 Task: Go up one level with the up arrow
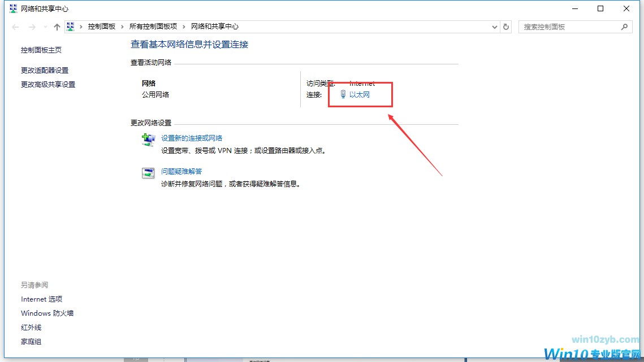tap(57, 27)
